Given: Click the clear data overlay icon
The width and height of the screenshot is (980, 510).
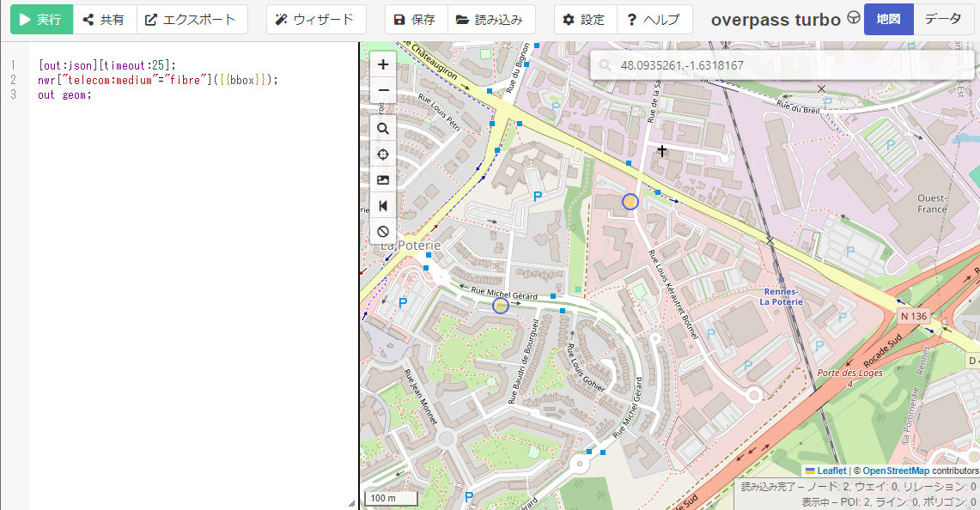Looking at the screenshot, I should click(x=383, y=231).
